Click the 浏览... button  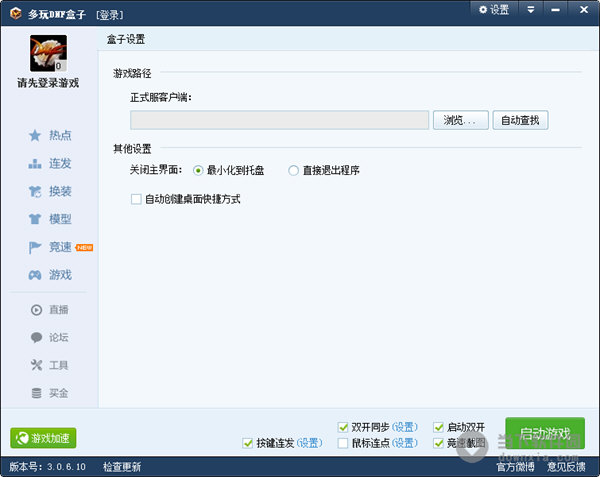pos(461,120)
